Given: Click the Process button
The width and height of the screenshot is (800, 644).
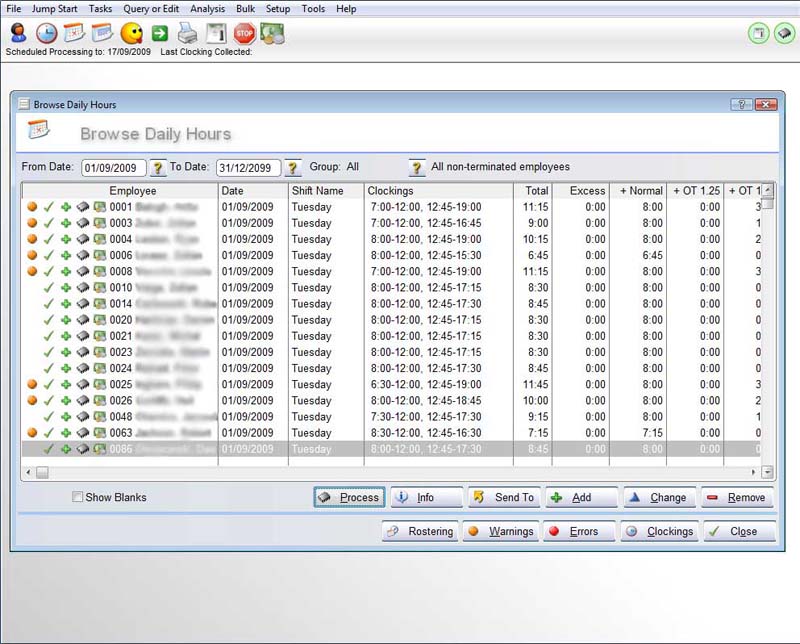Looking at the screenshot, I should (349, 497).
